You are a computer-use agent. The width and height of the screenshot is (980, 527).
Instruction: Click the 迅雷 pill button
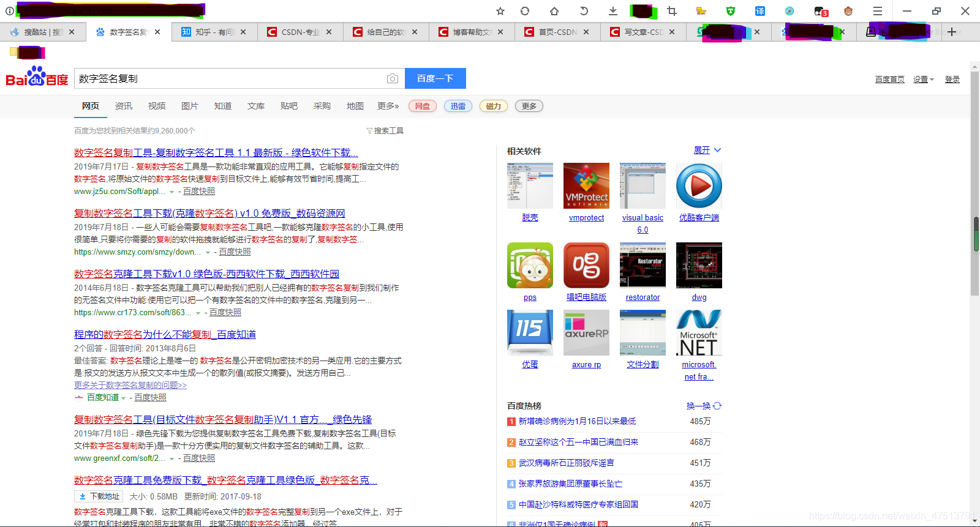(x=458, y=106)
